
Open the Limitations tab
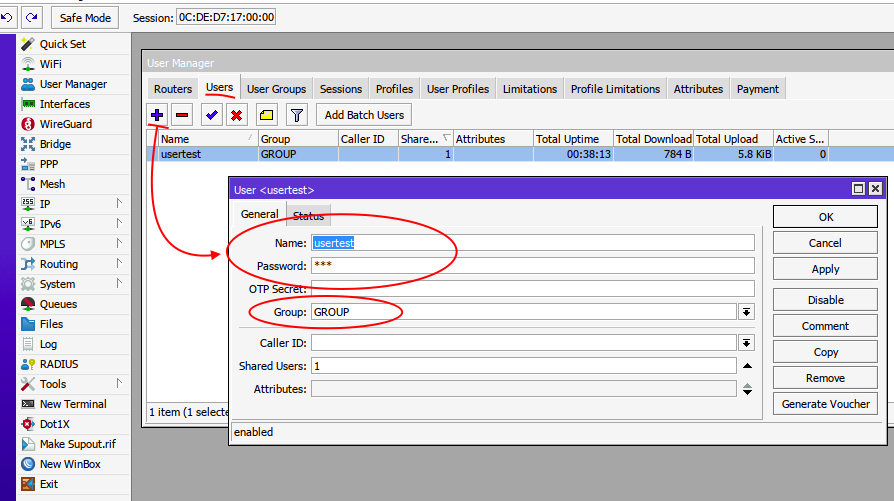point(530,89)
